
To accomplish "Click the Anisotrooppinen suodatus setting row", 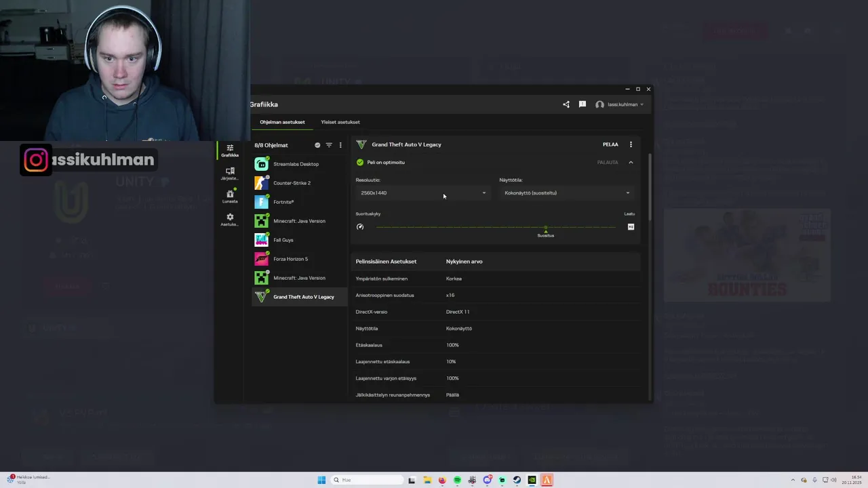I will click(x=497, y=296).
